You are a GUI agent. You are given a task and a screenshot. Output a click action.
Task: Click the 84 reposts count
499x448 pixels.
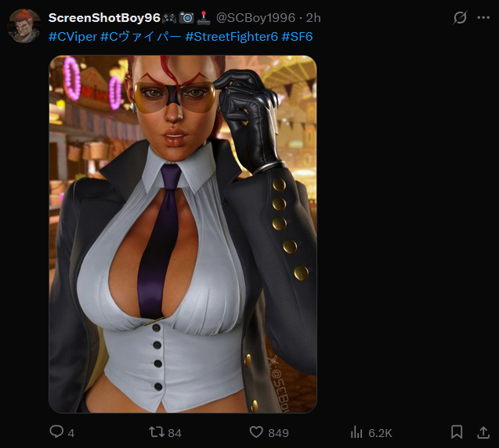pyautogui.click(x=175, y=433)
